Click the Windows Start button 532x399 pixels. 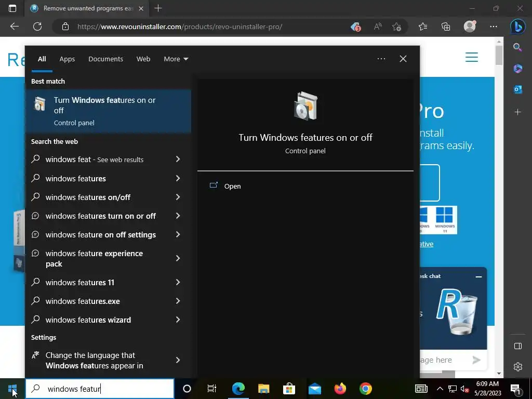click(x=12, y=389)
